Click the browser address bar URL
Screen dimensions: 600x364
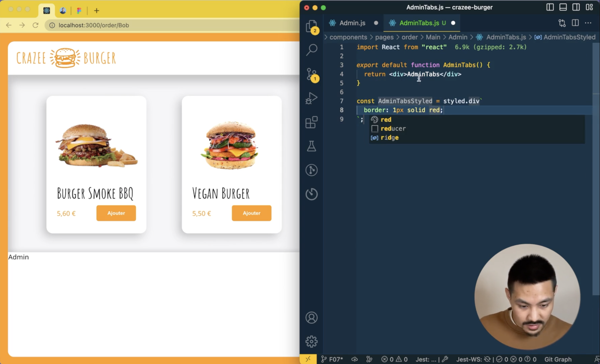point(94,25)
